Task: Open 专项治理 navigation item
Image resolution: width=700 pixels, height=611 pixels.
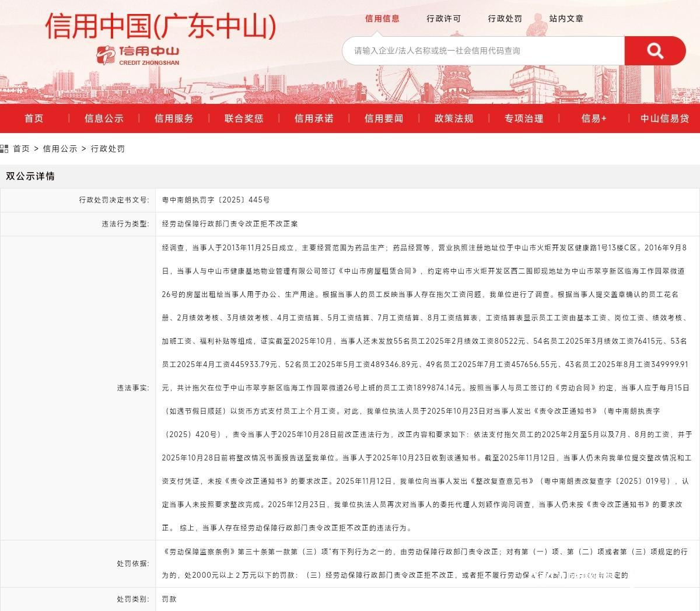Action: [x=524, y=118]
